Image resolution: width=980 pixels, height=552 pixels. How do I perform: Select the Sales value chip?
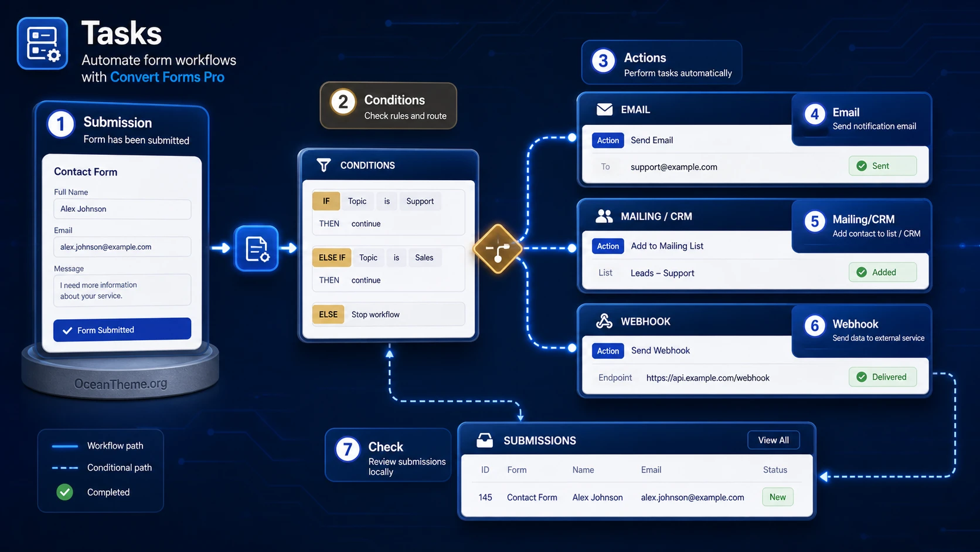(x=424, y=258)
